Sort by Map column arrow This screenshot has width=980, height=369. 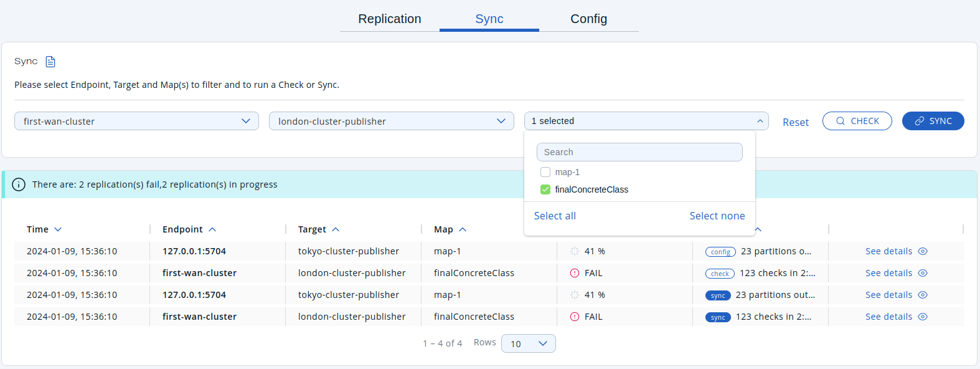coord(463,229)
